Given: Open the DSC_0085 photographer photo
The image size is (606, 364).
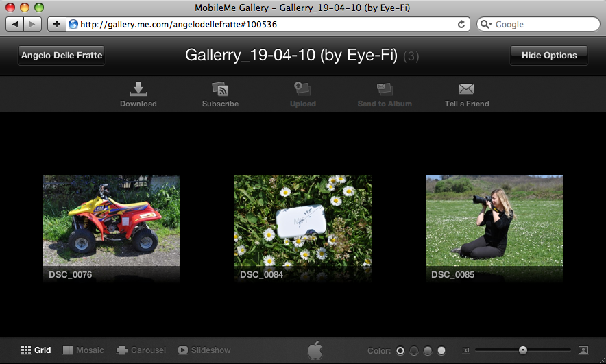Looking at the screenshot, I should click(494, 221).
